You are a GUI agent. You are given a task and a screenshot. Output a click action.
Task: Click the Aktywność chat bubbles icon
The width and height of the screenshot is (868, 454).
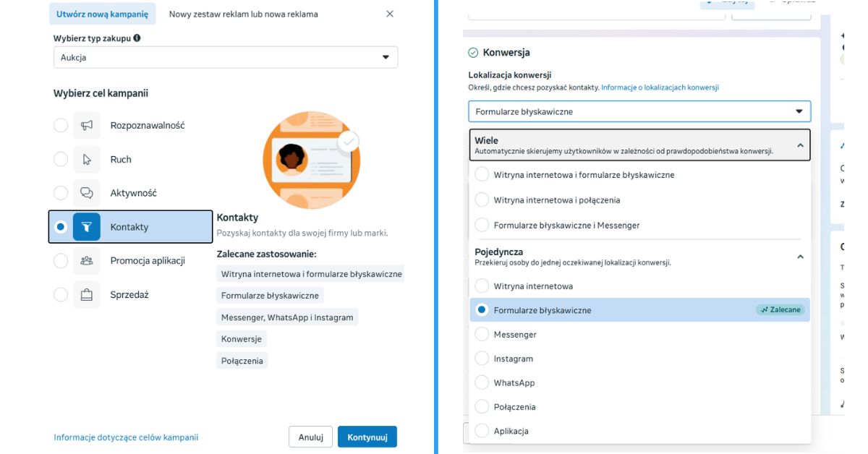pyautogui.click(x=87, y=193)
